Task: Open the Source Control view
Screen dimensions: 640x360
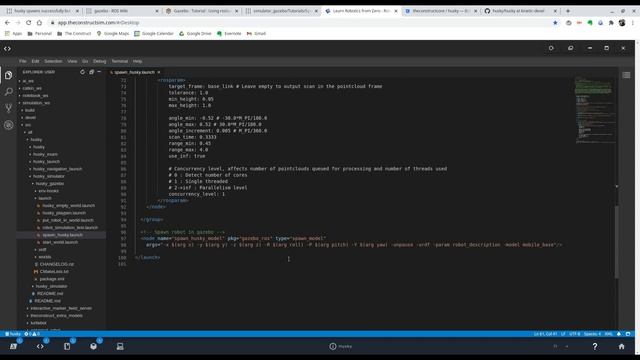Action: click(x=9, y=108)
